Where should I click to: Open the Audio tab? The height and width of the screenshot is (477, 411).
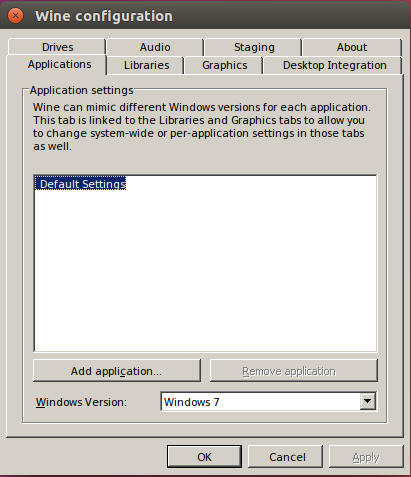point(155,47)
